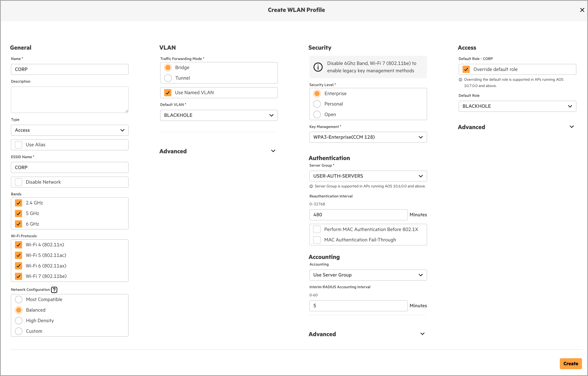Select Bridge traffic forwarding mode
This screenshot has height=376, width=588.
click(168, 67)
